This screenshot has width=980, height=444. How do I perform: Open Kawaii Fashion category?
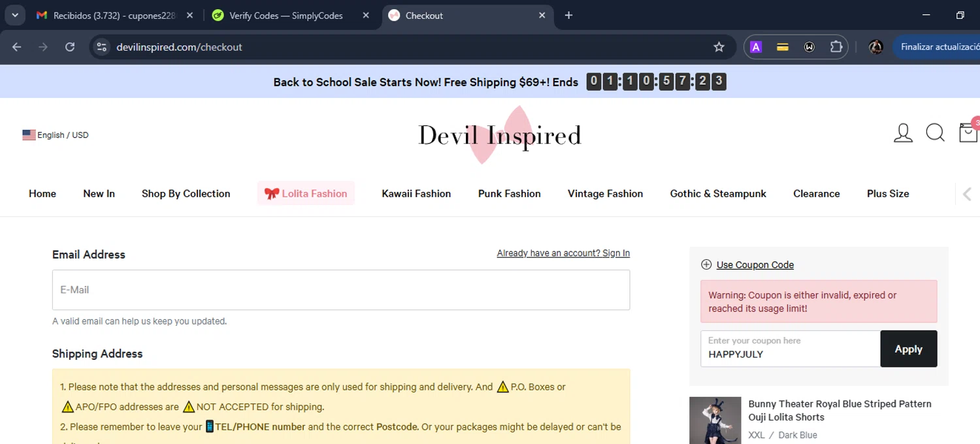(416, 193)
